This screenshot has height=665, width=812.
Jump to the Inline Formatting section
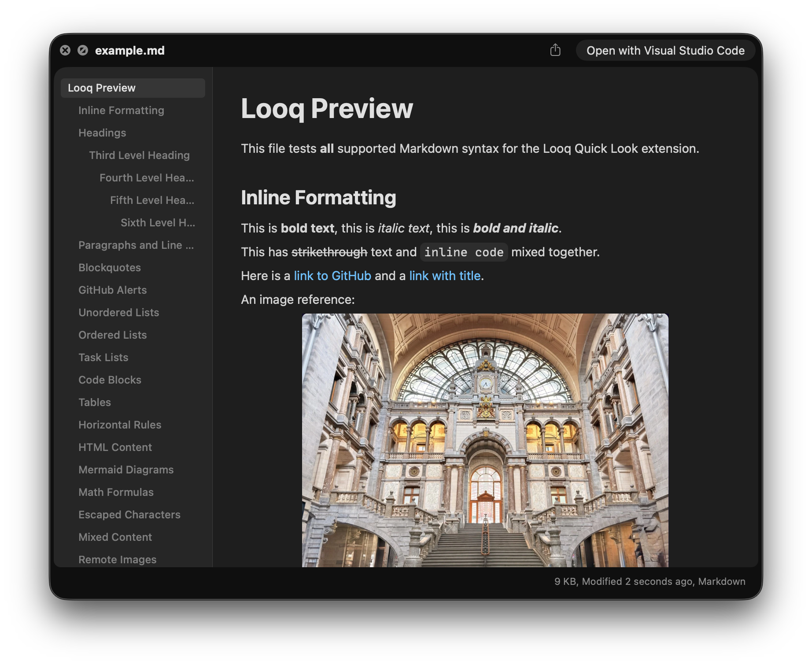coord(121,110)
